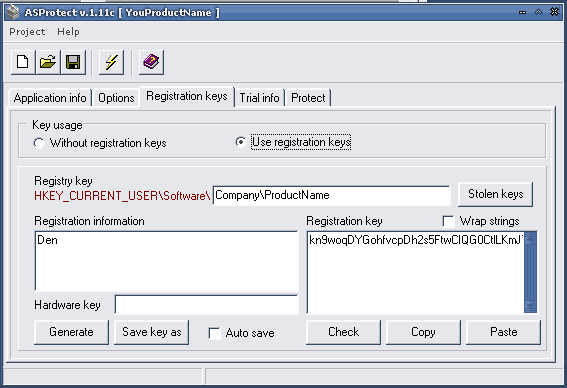Click the Save key as button
The image size is (567, 388).
152,332
